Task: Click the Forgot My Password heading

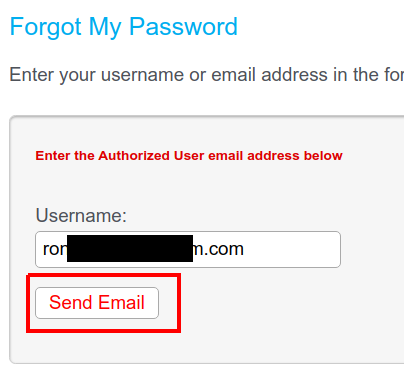Action: (x=124, y=27)
